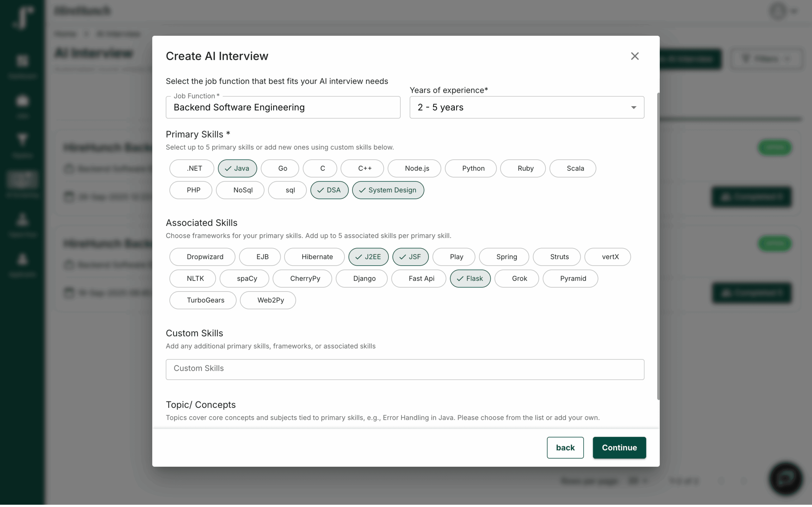Click the Jobs briefcase icon in sidebar

click(22, 101)
